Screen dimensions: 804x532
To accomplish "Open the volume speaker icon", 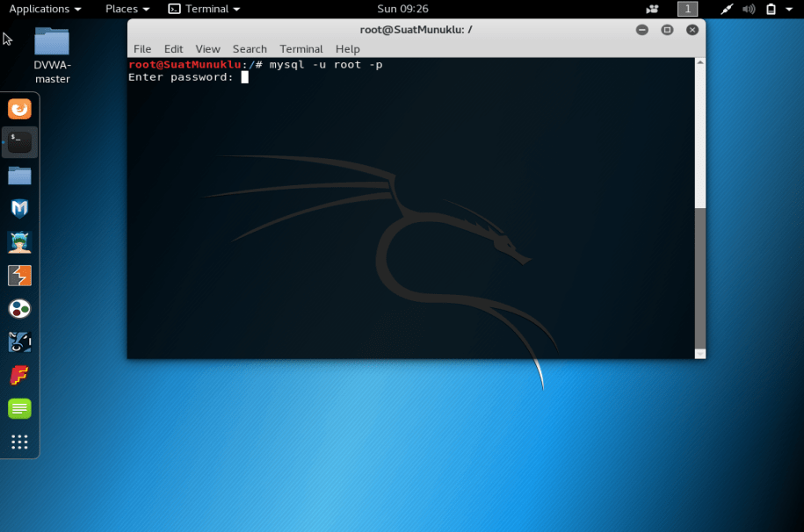I will pyautogui.click(x=749, y=9).
